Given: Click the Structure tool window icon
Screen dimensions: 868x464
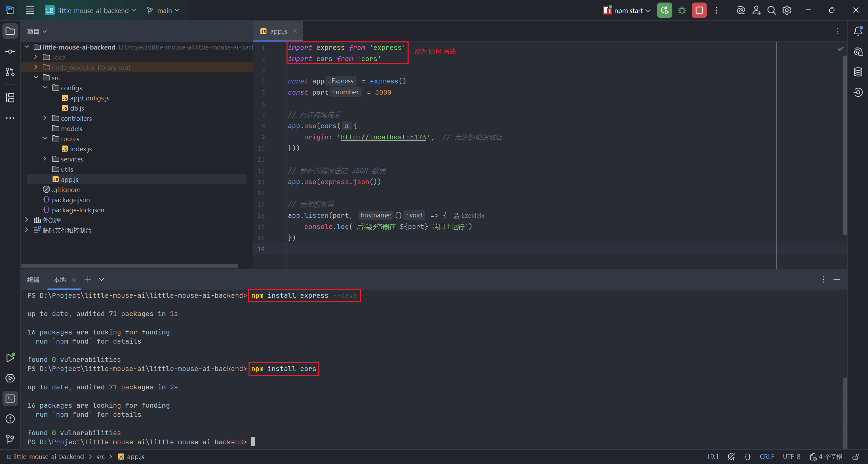Looking at the screenshot, I should coord(10,98).
